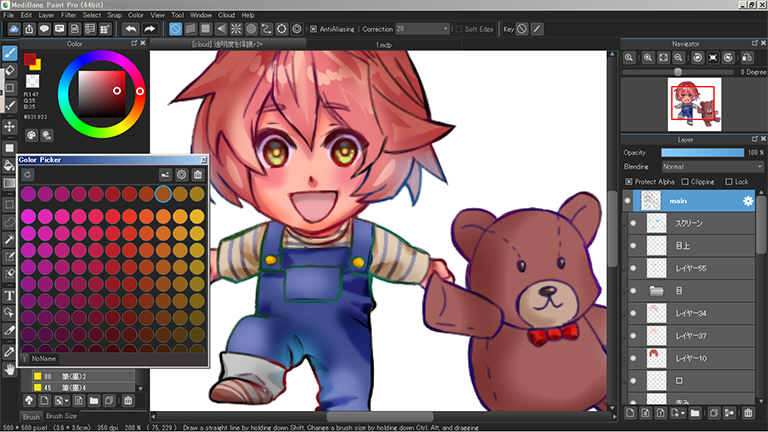The image size is (768, 432).
Task: Click Color Picker trash icon
Action: (x=197, y=174)
